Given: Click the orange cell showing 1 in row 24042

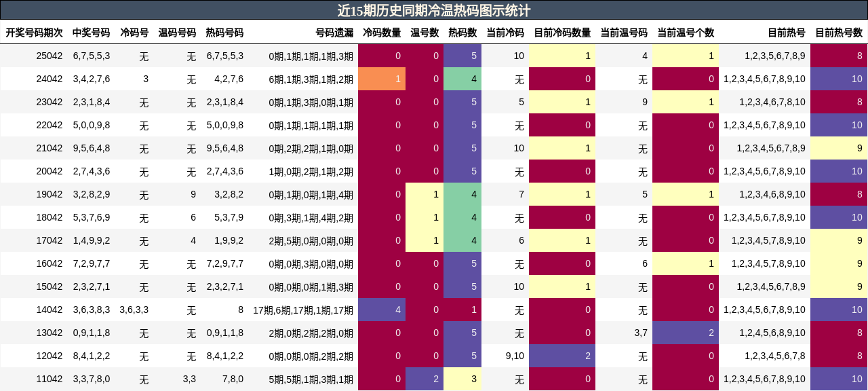Looking at the screenshot, I should click(x=381, y=78).
